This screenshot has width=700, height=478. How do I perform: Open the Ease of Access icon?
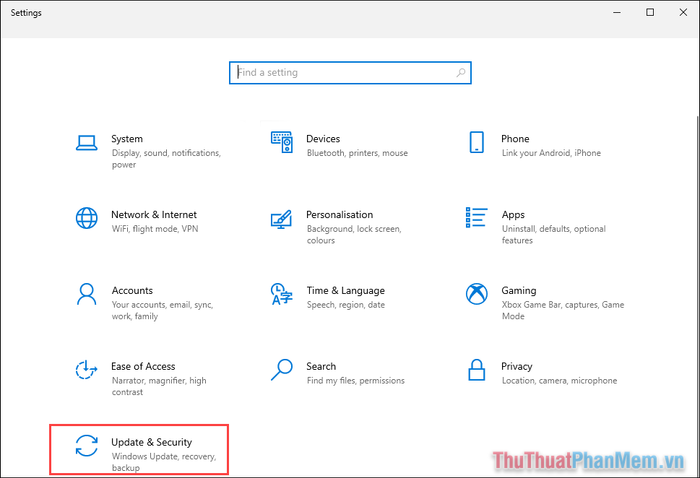click(86, 370)
